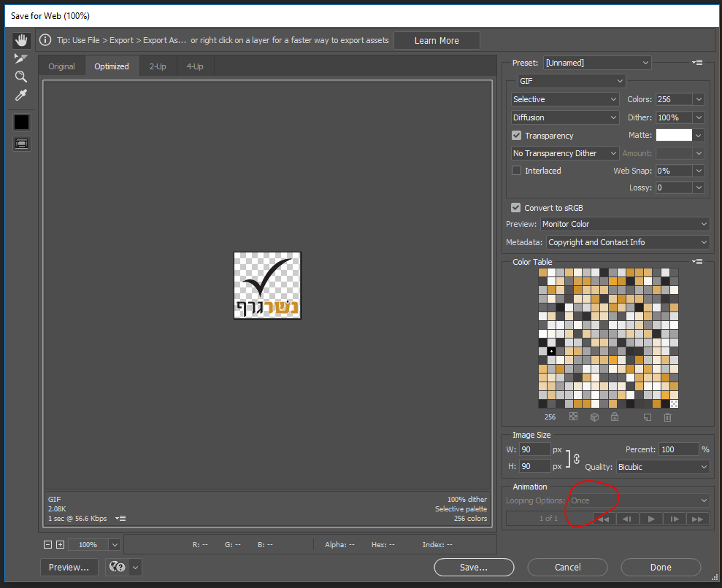Viewport: 722px width, 588px height.
Task: Click the Done button
Action: point(661,568)
